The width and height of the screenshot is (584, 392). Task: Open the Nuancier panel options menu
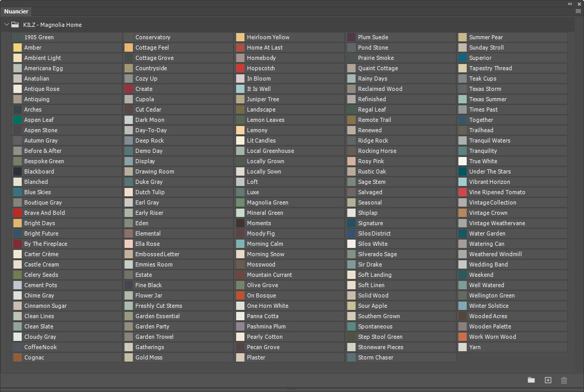click(x=578, y=11)
